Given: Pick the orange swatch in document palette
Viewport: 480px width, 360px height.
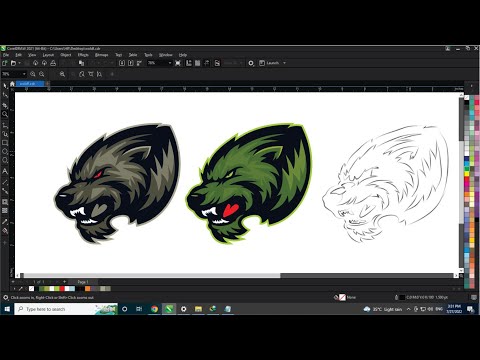Looking at the screenshot, I should pos(88,289).
